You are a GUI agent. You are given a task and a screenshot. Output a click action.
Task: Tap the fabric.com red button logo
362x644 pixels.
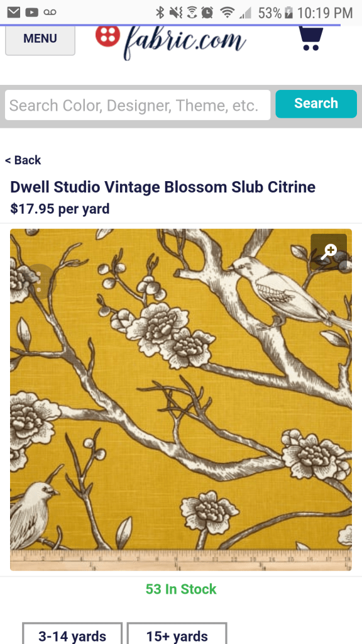107,35
